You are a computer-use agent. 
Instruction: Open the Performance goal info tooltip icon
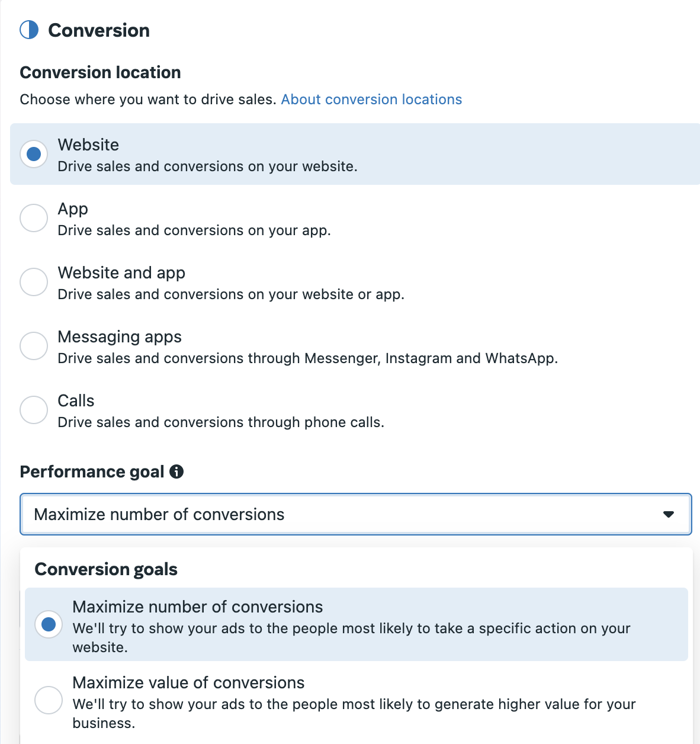coord(176,472)
